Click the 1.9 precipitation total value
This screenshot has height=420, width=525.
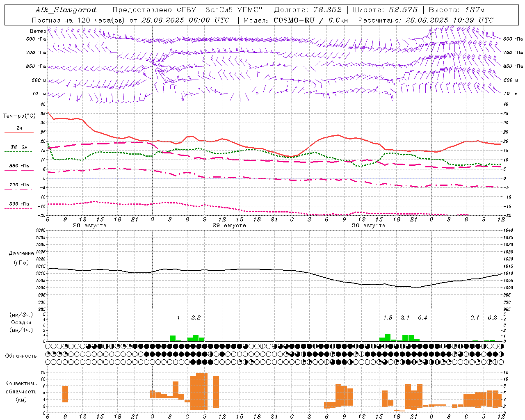(x=388, y=317)
